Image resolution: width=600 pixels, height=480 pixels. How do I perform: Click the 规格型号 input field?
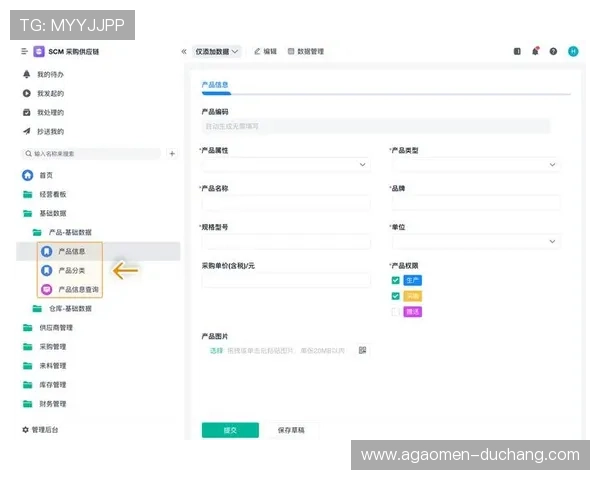286,242
